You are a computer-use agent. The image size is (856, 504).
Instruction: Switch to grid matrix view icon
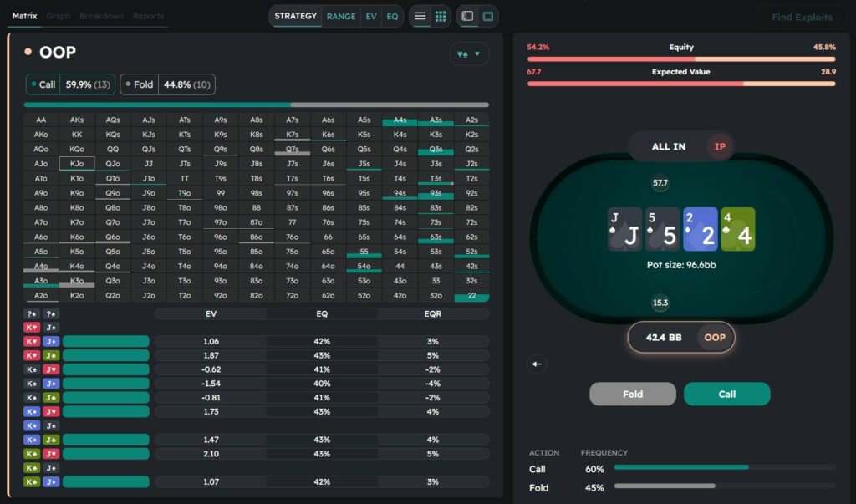(x=441, y=16)
